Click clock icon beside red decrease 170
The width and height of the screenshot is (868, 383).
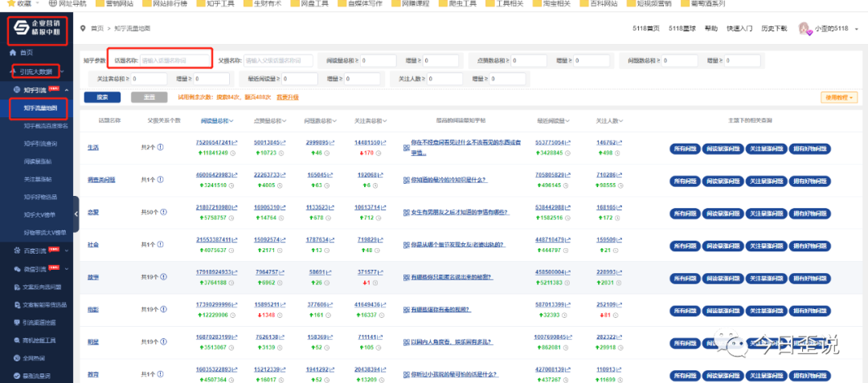tap(377, 153)
